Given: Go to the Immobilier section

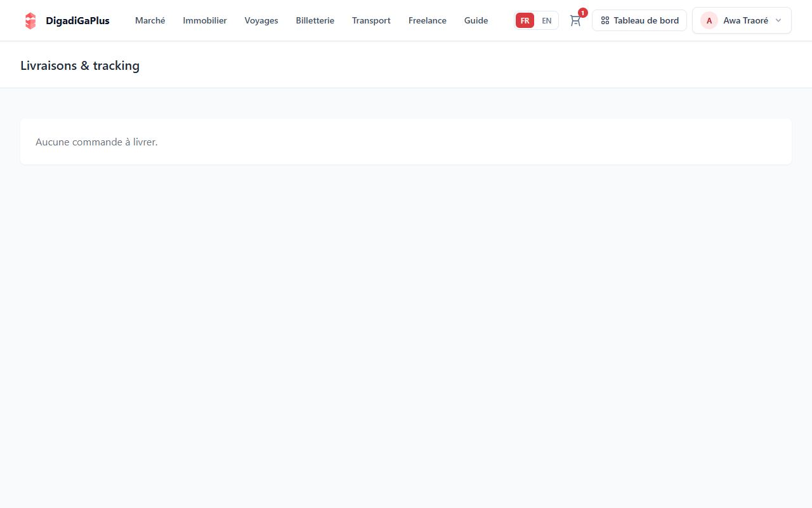Looking at the screenshot, I should [x=205, y=20].
